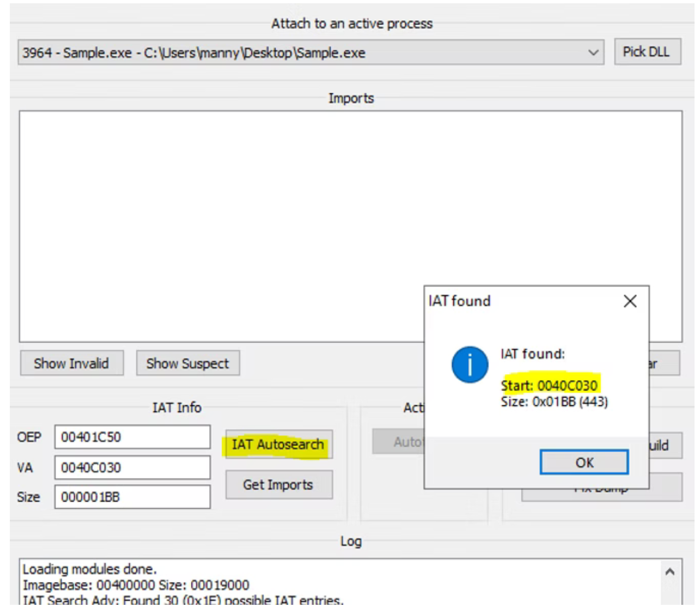Click into the Size input field
Screen dimensions: 700x613
pyautogui.click(x=132, y=497)
